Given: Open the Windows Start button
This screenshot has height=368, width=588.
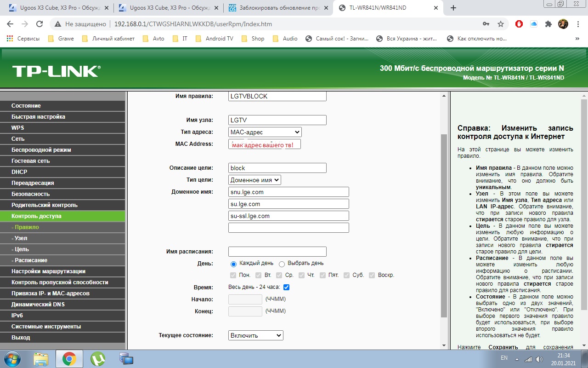Looking at the screenshot, I should point(13,358).
